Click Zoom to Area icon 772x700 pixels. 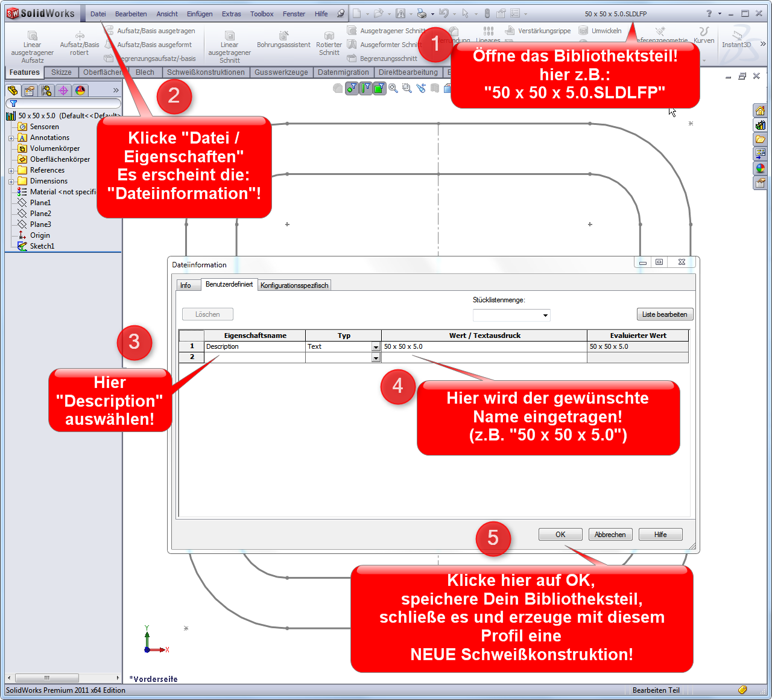click(407, 88)
